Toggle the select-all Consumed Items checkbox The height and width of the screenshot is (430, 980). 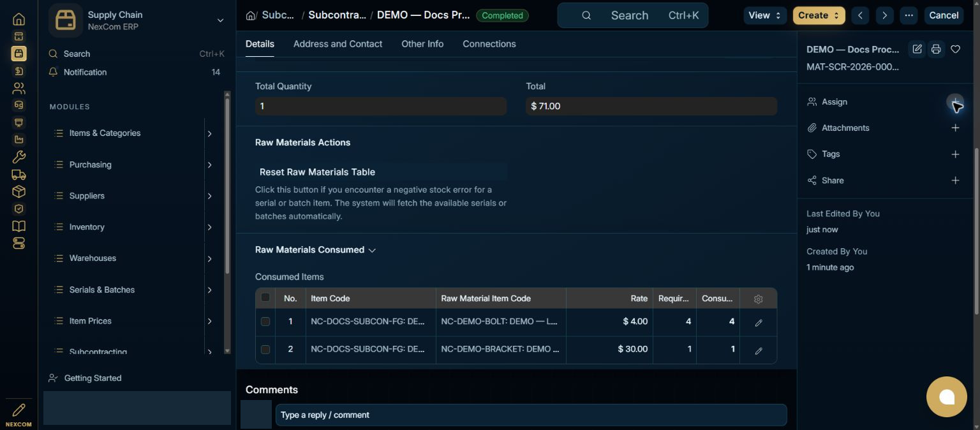click(x=265, y=297)
